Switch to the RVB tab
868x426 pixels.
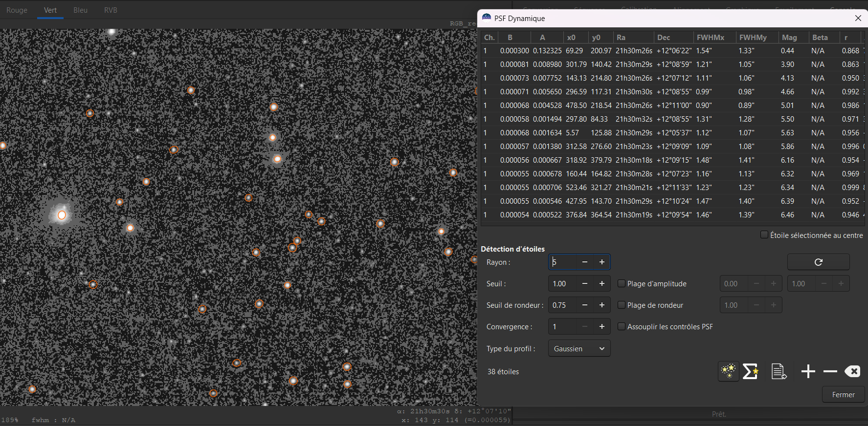click(111, 10)
